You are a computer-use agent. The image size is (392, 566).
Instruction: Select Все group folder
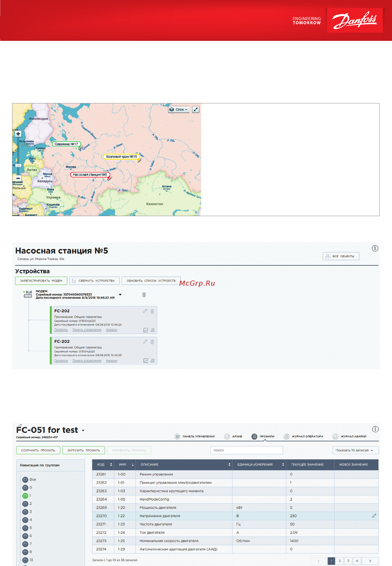pyautogui.click(x=29, y=479)
